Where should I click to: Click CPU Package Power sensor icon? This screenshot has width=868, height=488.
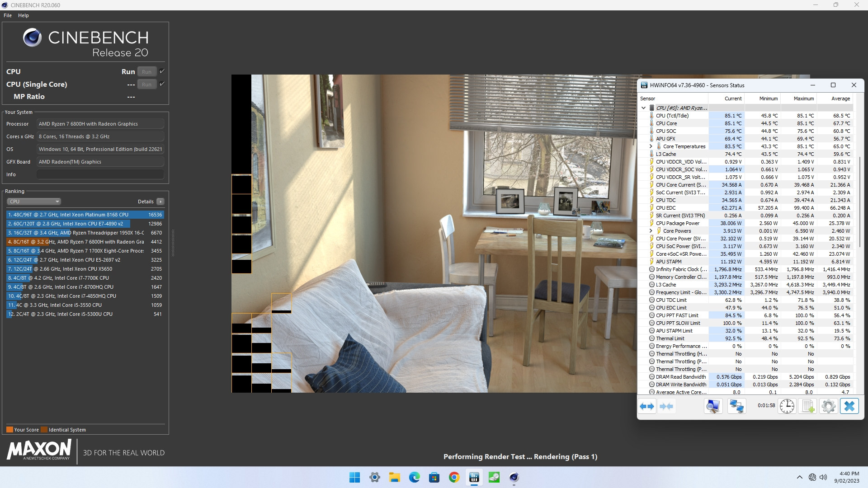tap(652, 223)
